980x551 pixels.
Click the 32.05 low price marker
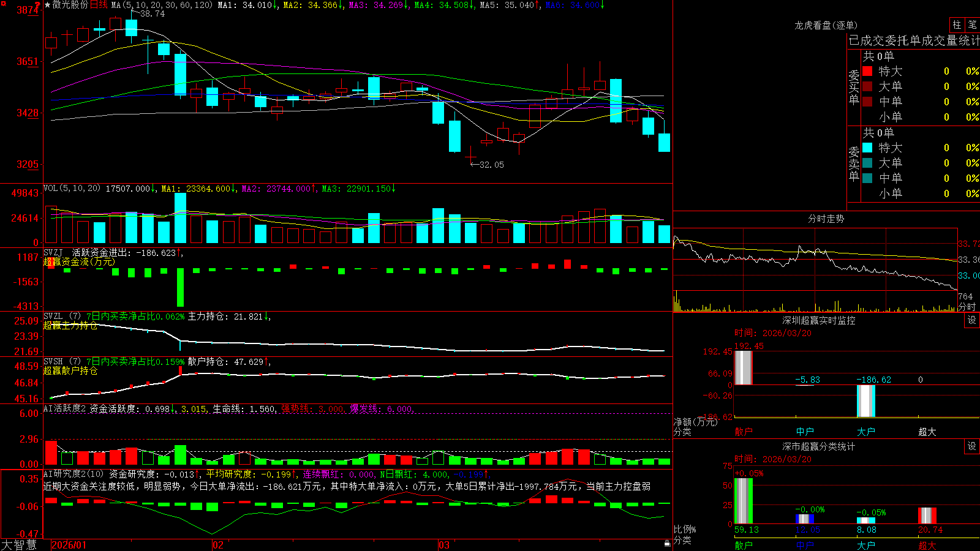point(491,165)
